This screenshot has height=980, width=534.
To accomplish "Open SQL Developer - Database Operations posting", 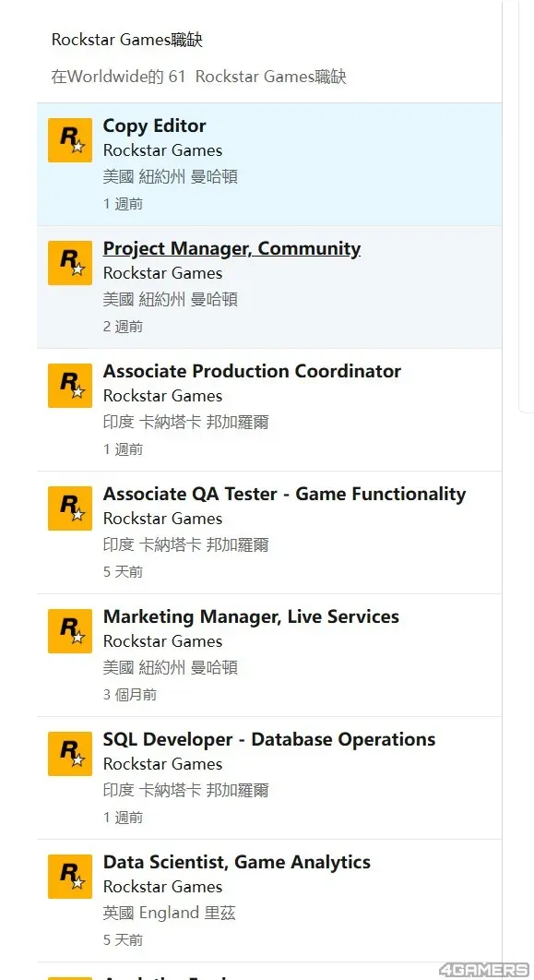I will click(x=269, y=739).
